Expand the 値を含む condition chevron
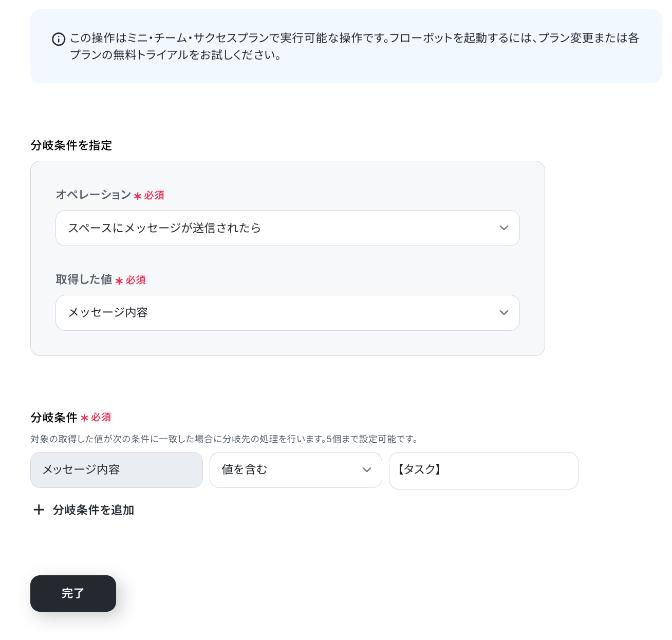The image size is (672, 640). 366,470
